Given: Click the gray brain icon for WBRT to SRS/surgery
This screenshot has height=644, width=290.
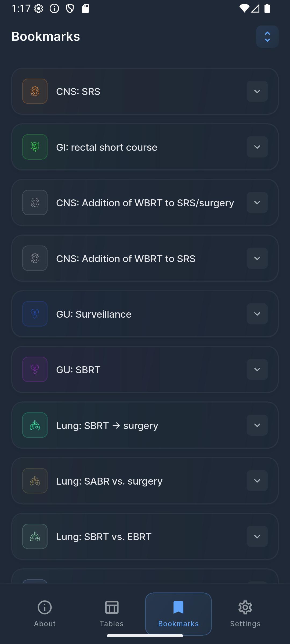Looking at the screenshot, I should click(x=35, y=203).
